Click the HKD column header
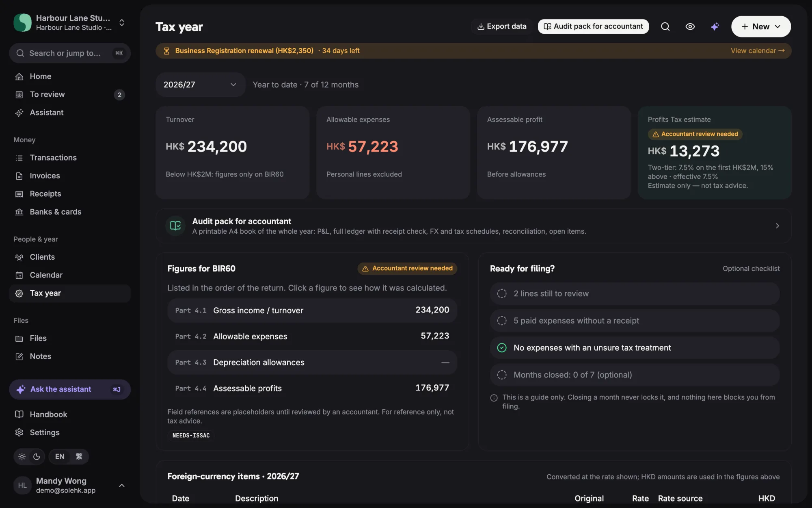This screenshot has width=812, height=508. pos(767,499)
